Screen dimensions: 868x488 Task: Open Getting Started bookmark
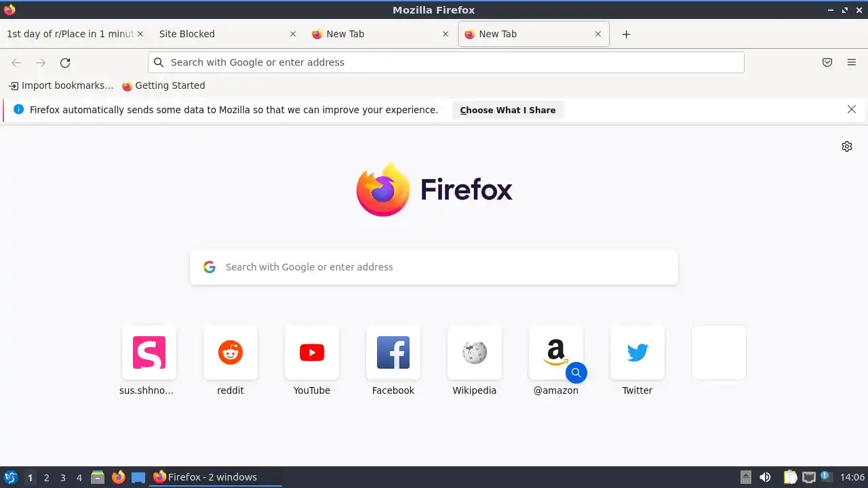[163, 85]
